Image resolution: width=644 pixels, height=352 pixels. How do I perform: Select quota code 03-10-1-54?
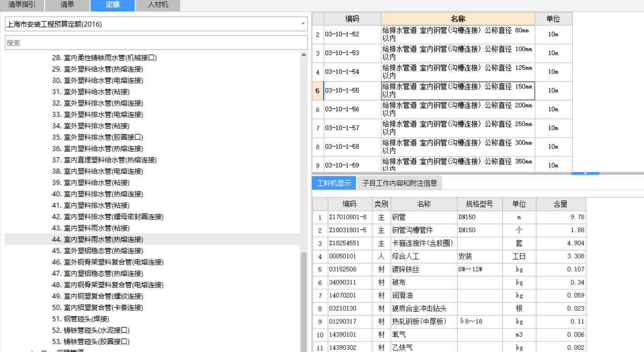[352, 72]
